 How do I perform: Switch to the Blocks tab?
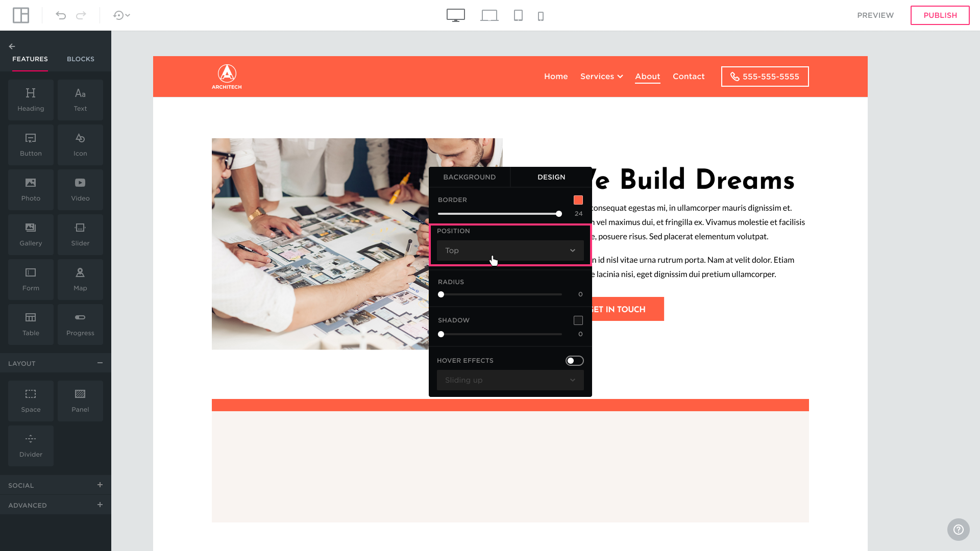(81, 59)
